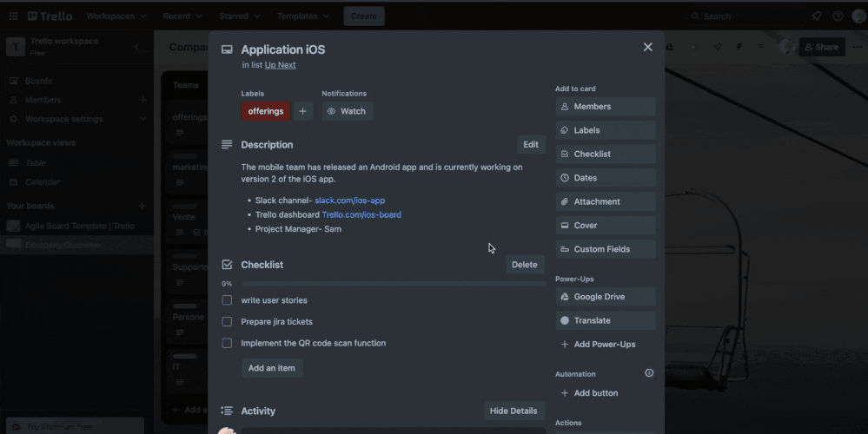Click the Automation info icon

649,373
